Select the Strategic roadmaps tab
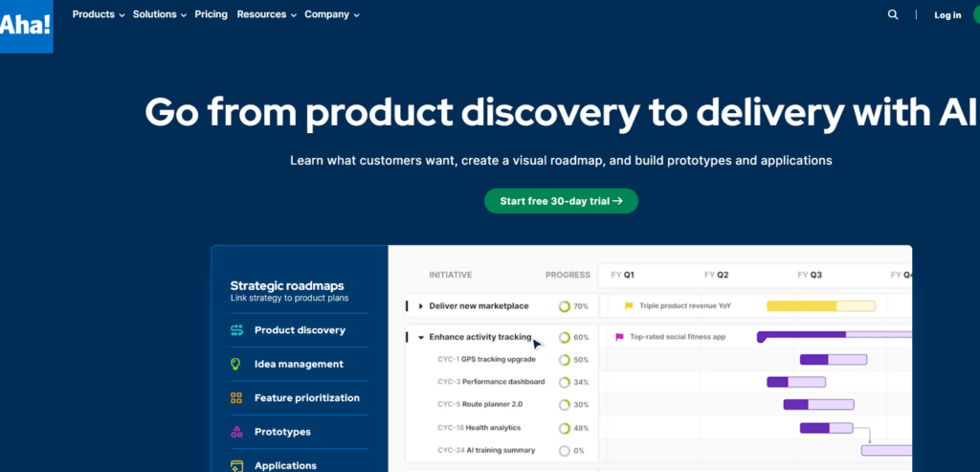 point(300,291)
